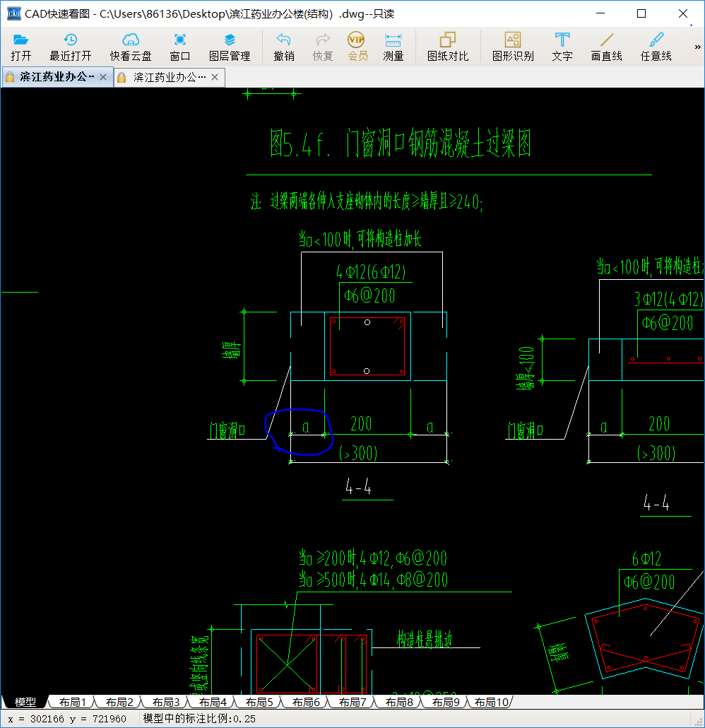Activate the 测量 measure tool
705x728 pixels.
click(x=393, y=47)
